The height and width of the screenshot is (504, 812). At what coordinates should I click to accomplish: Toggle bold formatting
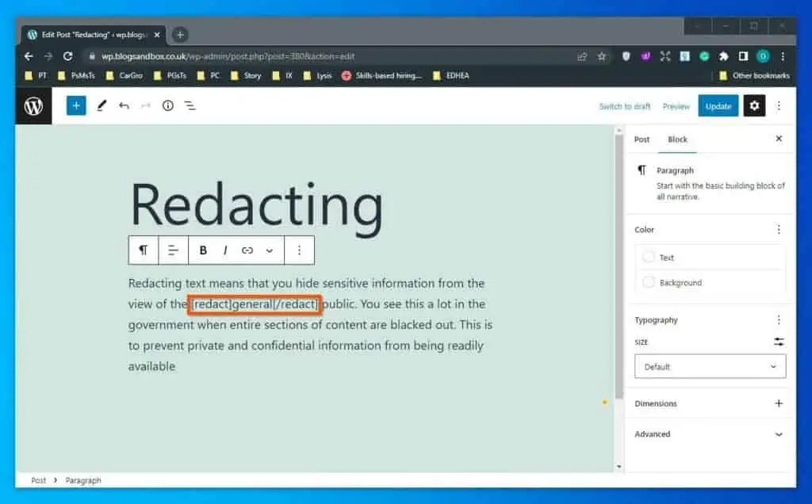pyautogui.click(x=203, y=250)
